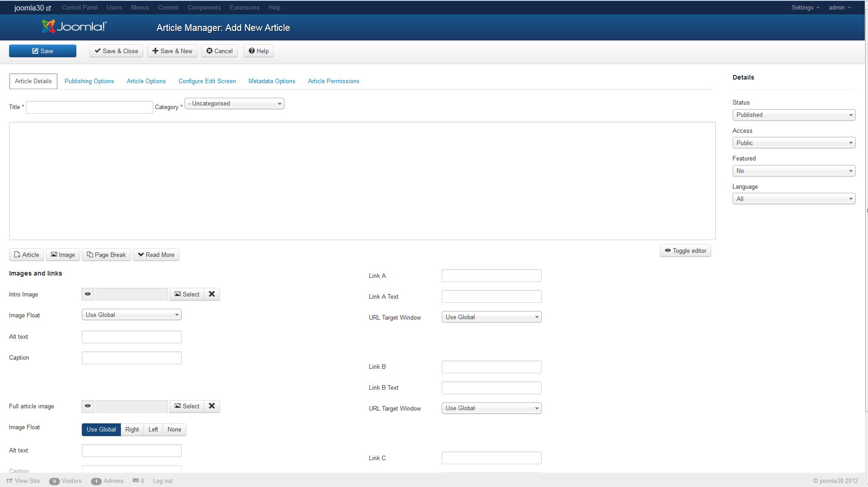Click into the article editor text area
This screenshot has height=487, width=868.
[362, 181]
